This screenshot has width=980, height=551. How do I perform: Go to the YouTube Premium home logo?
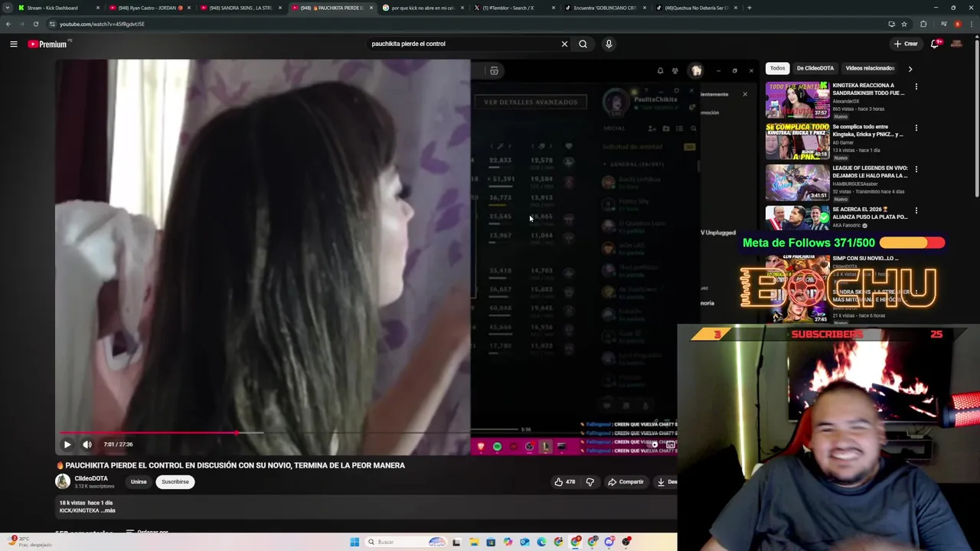pos(48,44)
